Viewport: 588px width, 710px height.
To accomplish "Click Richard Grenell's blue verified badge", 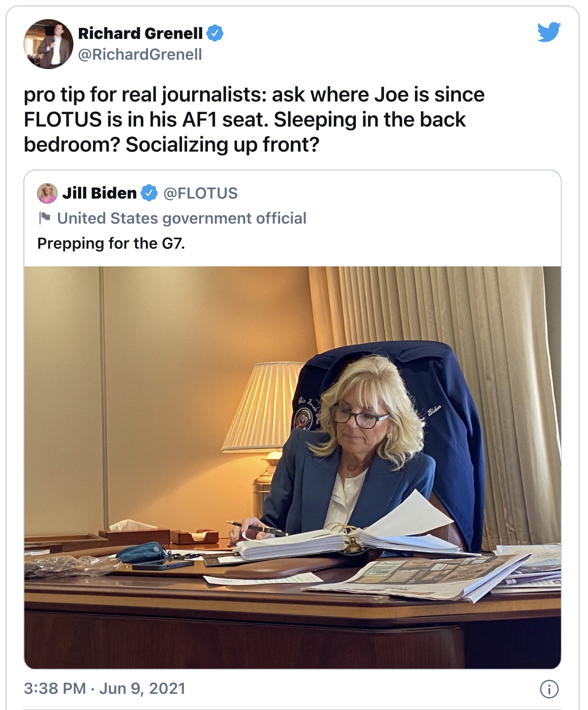I will (215, 33).
